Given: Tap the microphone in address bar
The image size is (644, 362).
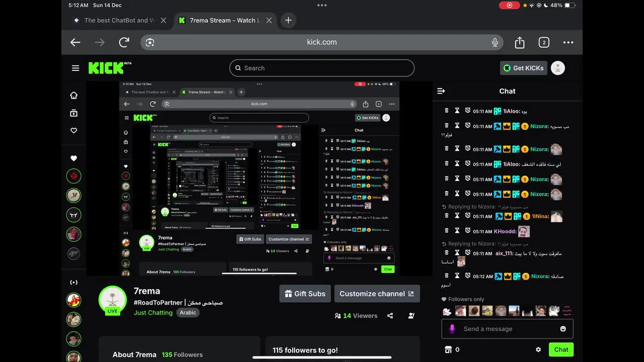Looking at the screenshot, I should point(495,42).
